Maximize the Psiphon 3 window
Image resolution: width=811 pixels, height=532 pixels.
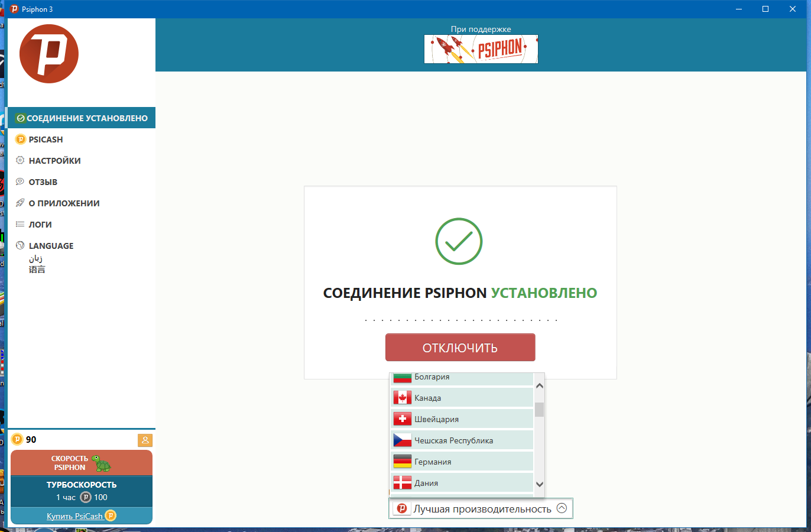pyautogui.click(x=765, y=9)
